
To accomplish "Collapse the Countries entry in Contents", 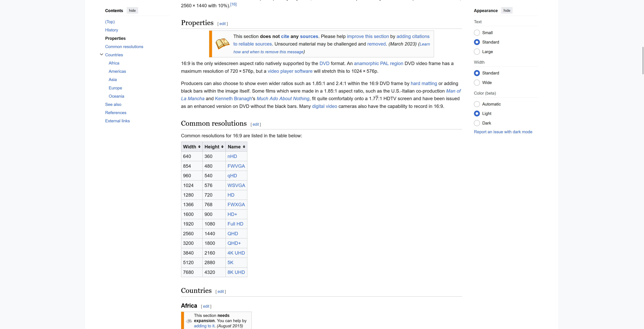I will (101, 54).
